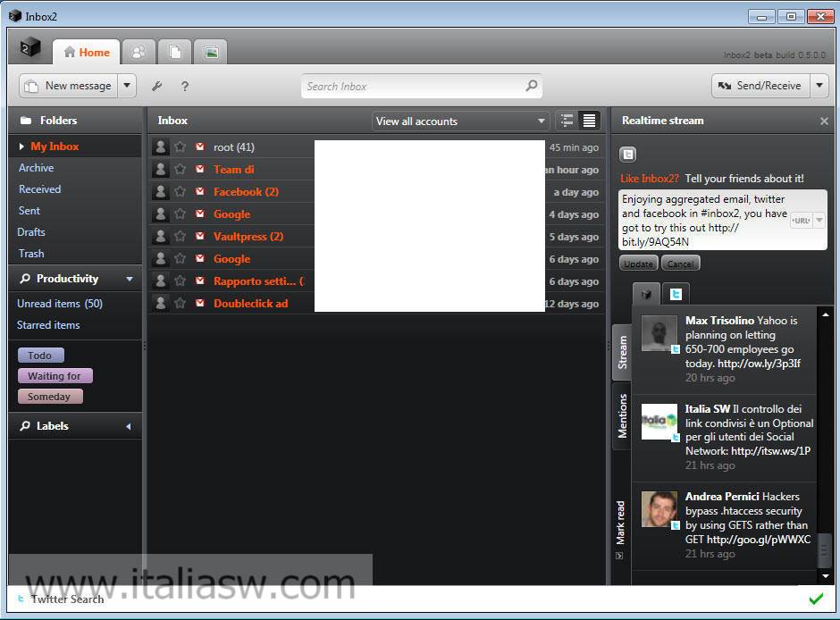
Task: Open help with the question mark icon
Action: [184, 86]
